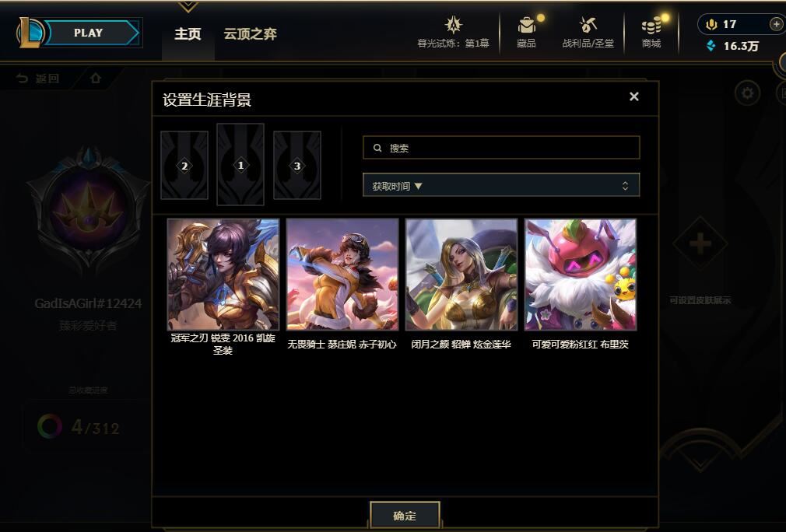This screenshot has width=786, height=532.
Task: Click the PLAY button
Action: tap(88, 33)
